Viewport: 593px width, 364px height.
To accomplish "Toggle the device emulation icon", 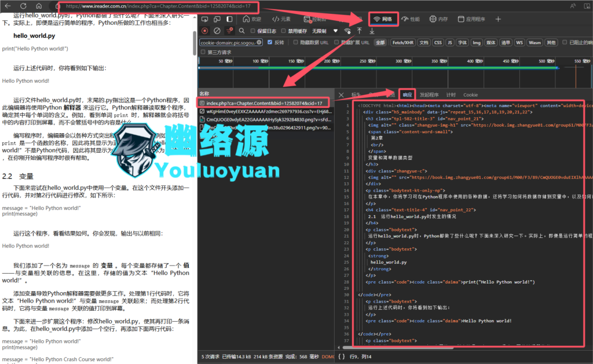I will tap(217, 19).
